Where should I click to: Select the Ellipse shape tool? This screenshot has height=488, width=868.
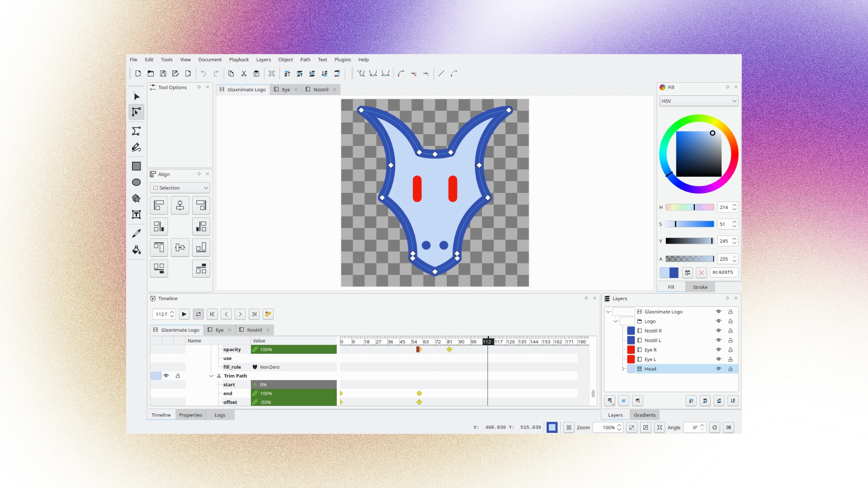tap(136, 183)
